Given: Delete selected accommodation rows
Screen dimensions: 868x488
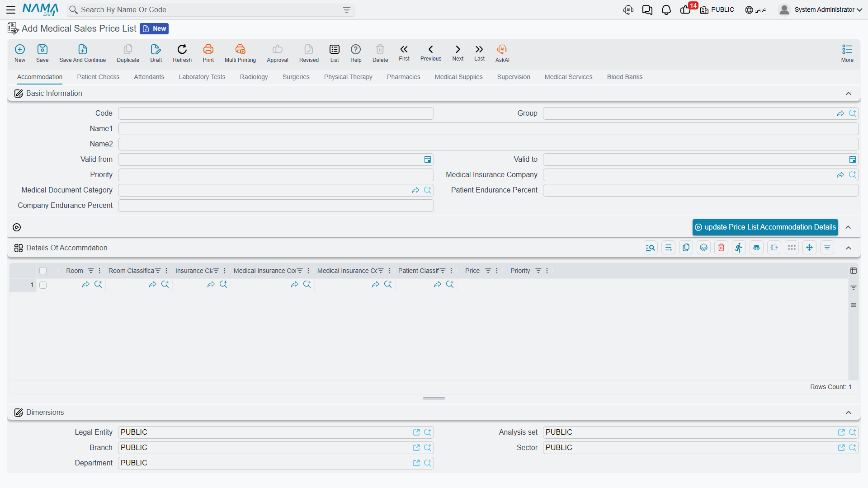Looking at the screenshot, I should pyautogui.click(x=721, y=248).
